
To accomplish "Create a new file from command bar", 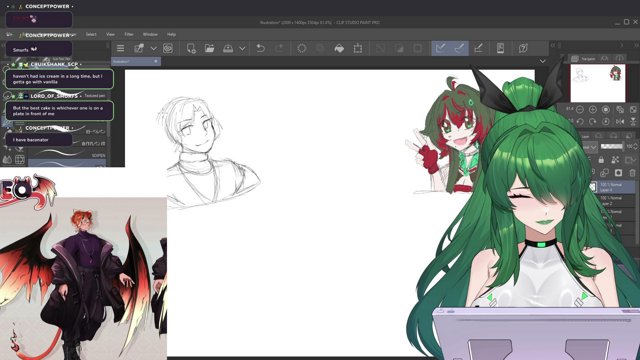I will click(191, 49).
